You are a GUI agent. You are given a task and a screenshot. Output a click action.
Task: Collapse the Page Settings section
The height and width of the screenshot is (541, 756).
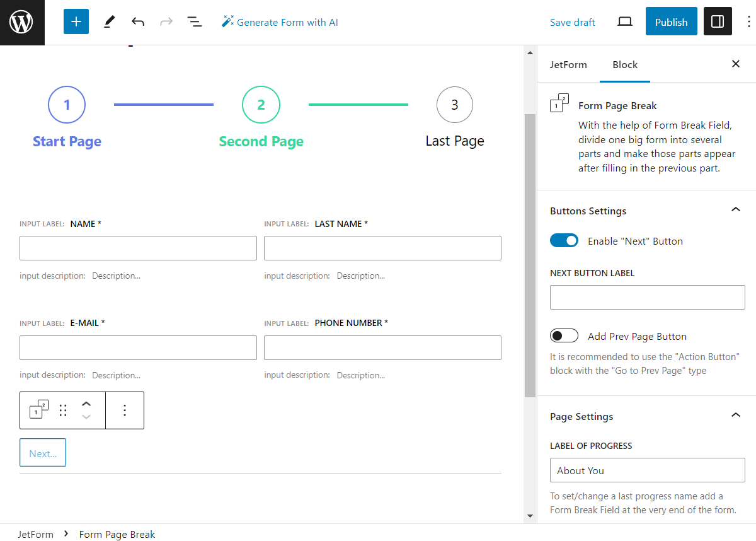pos(735,415)
